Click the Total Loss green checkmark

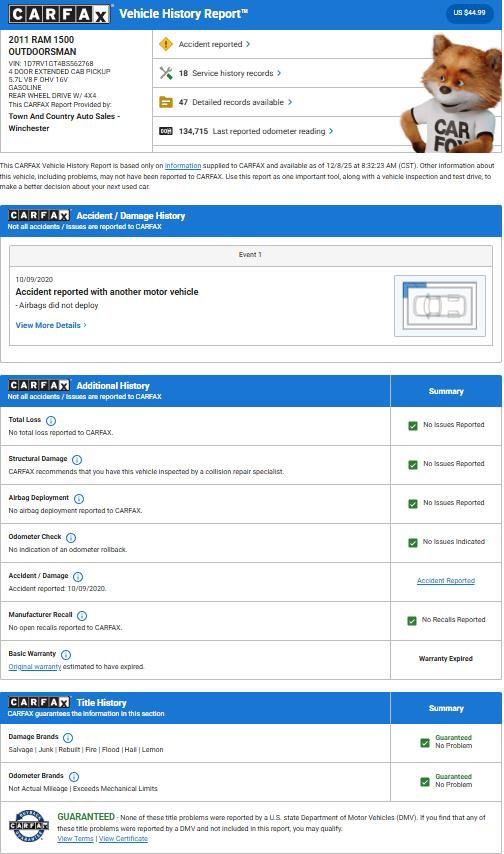point(413,425)
